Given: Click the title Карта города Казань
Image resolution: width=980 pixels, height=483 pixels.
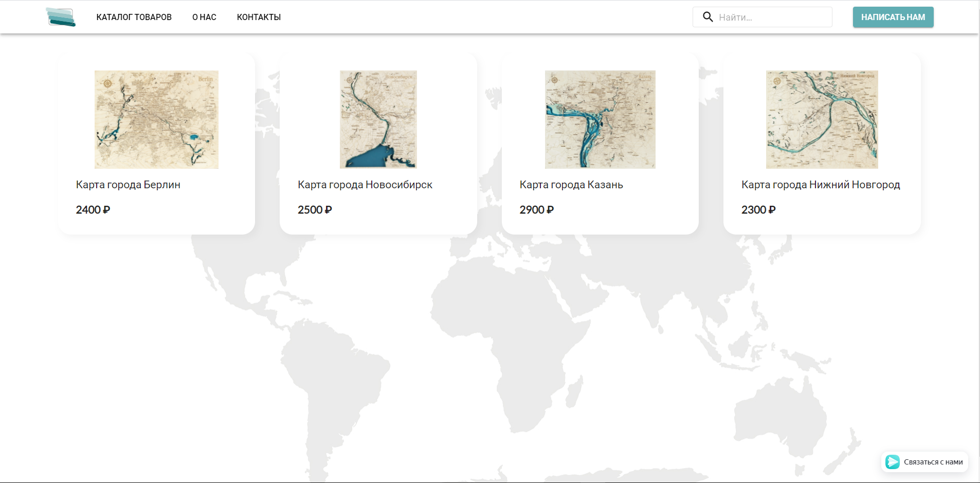Looking at the screenshot, I should click(x=571, y=185).
